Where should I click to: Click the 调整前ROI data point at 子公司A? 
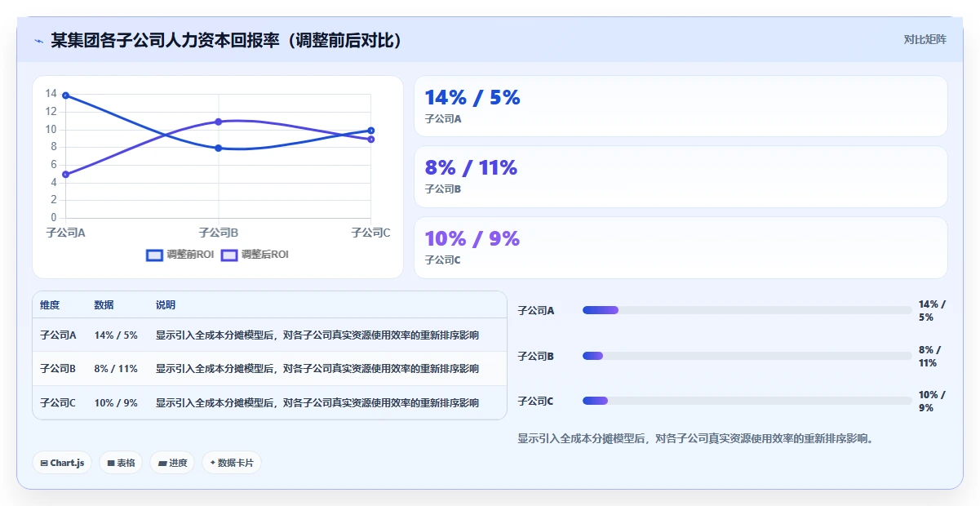click(65, 95)
